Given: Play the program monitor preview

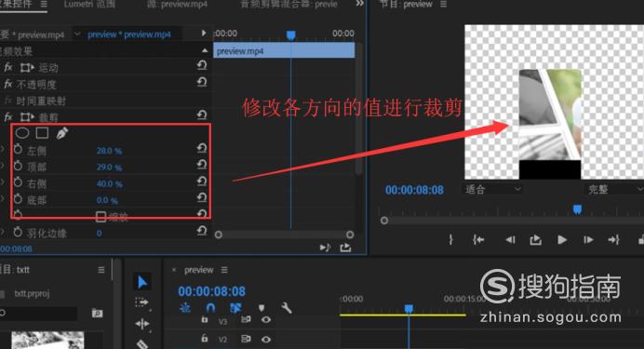Looking at the screenshot, I should (562, 239).
